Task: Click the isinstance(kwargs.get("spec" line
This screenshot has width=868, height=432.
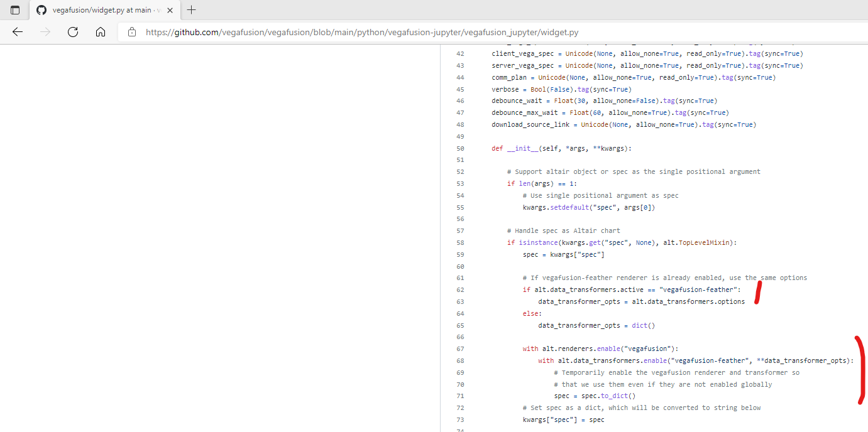Action: tap(622, 242)
